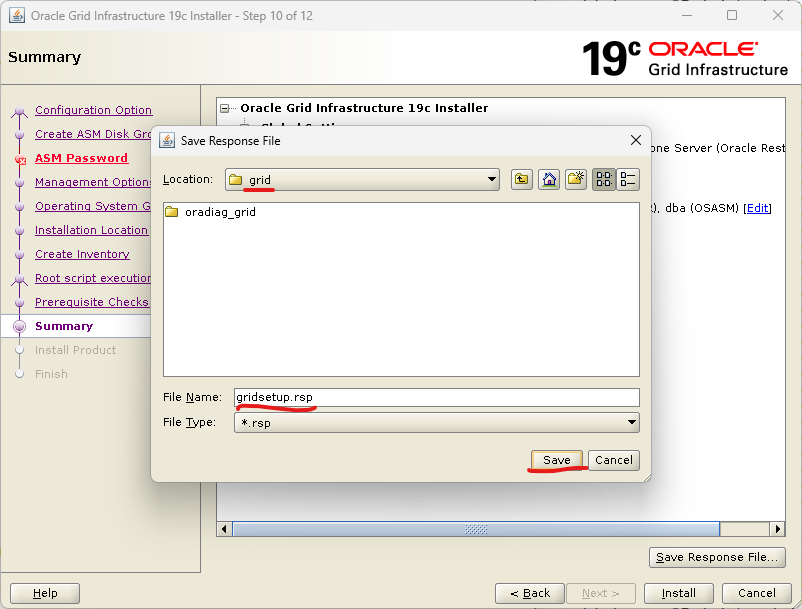Click the Edit link for OS groups
This screenshot has width=802, height=609.
757,208
